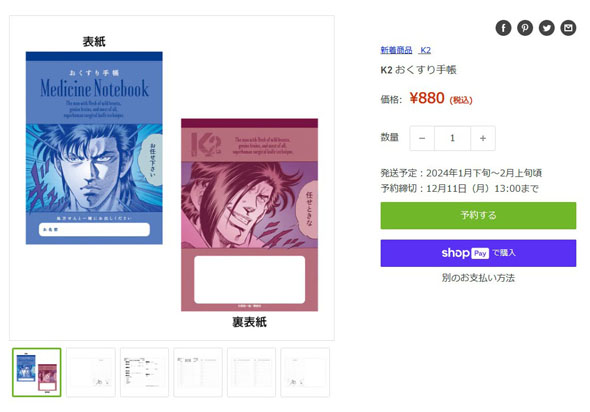
Task: Select the first cover thumbnail
Action: pyautogui.click(x=36, y=372)
